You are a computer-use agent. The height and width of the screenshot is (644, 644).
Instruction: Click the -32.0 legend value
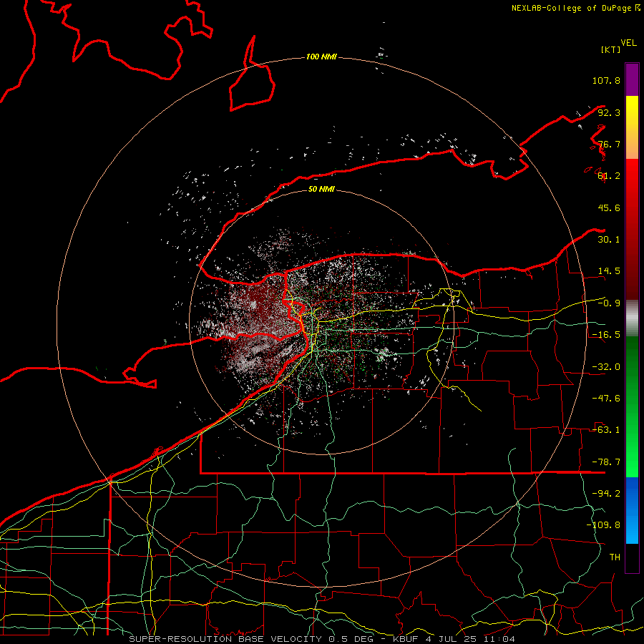(606, 367)
